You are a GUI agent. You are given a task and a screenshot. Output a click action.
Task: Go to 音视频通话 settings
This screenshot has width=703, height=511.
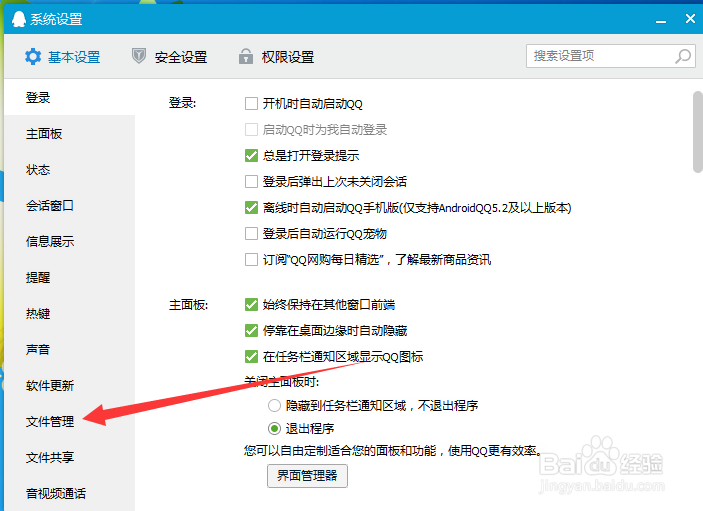[x=69, y=494]
